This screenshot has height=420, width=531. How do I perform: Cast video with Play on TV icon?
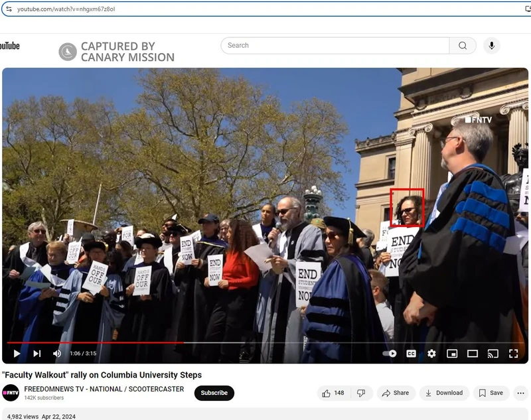coord(493,354)
